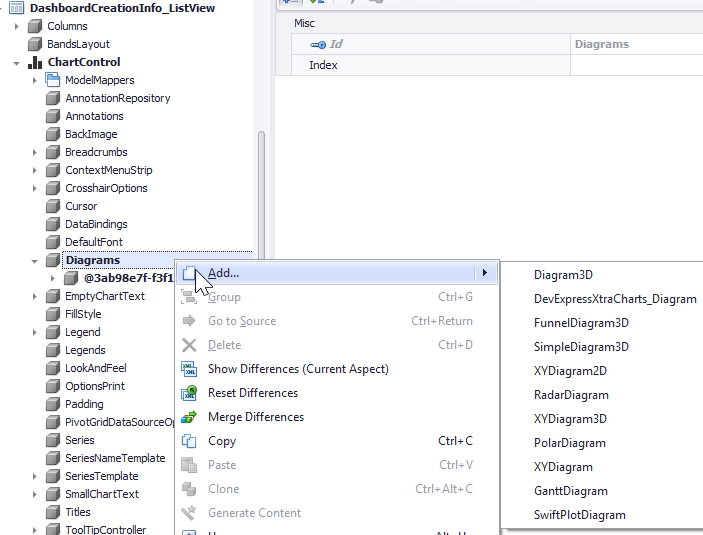Click the tree panel vertical scrollbar
The width and height of the screenshot is (703, 535).
(x=261, y=196)
